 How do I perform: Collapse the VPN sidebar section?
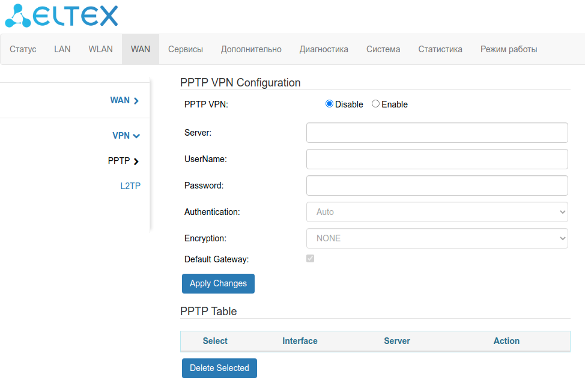click(136, 136)
